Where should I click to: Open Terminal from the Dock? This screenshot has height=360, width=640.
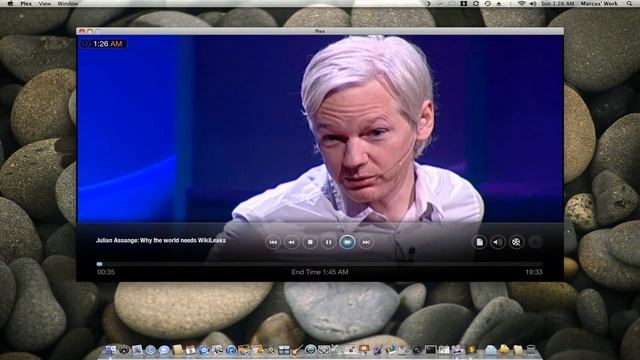(x=431, y=350)
